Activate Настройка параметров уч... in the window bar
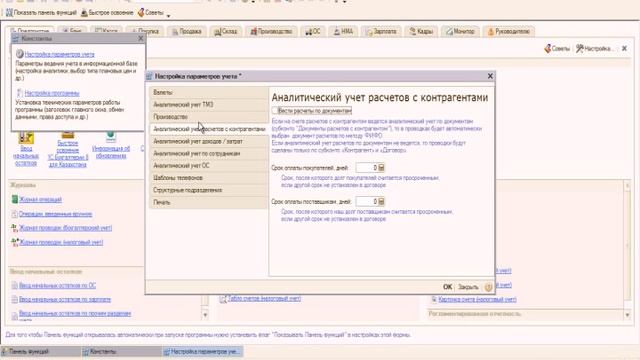The image size is (640, 360). (202, 351)
